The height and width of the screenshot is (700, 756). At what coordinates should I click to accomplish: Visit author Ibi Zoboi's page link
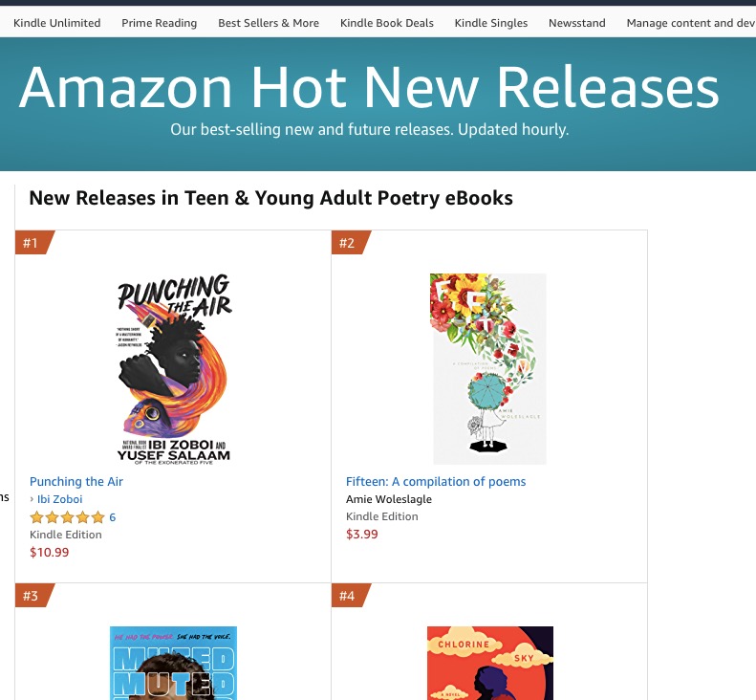59,499
